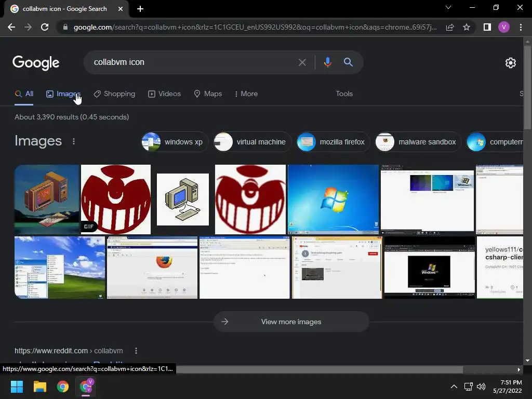Open the tab search chevron
532x399 pixels.
click(x=448, y=7)
